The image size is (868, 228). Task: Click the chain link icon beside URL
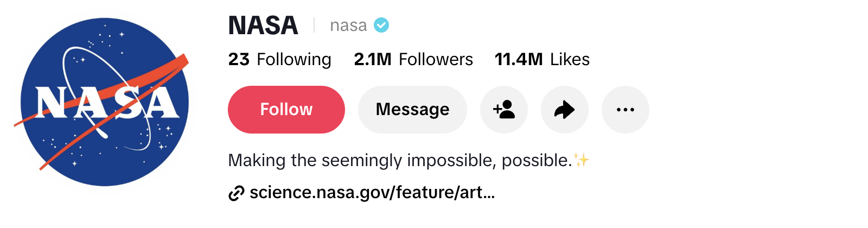pos(236,193)
